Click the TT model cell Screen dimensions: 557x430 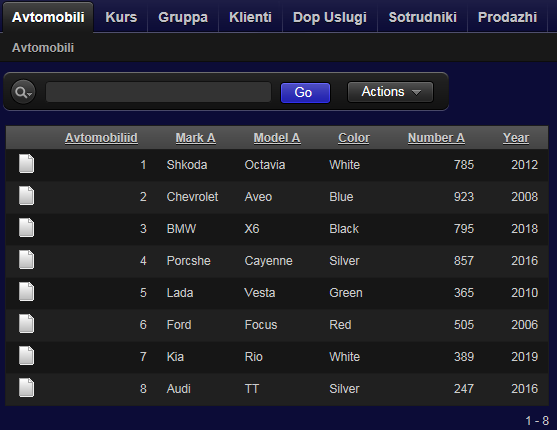[x=252, y=389]
